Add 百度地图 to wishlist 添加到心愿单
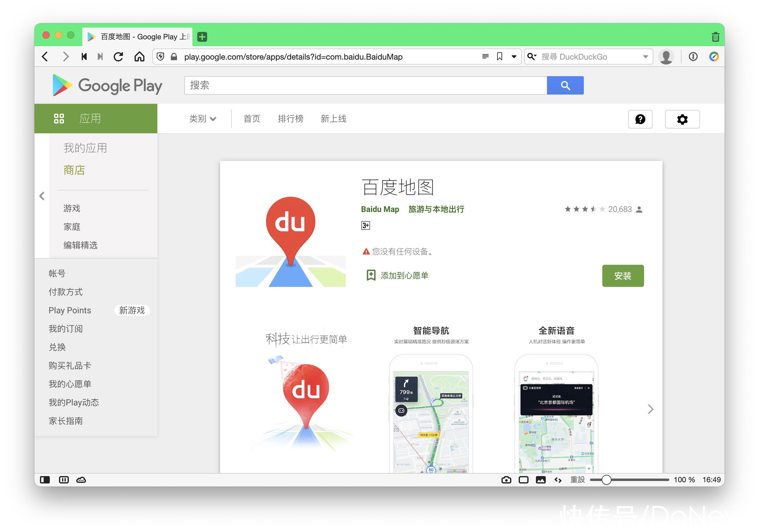The image size is (759, 532). pyautogui.click(x=397, y=275)
